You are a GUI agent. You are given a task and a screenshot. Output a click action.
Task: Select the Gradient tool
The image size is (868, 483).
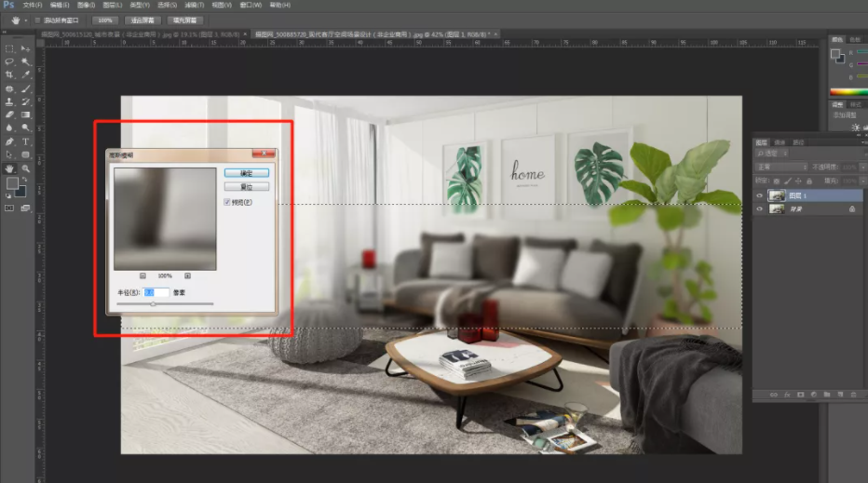pos(25,114)
